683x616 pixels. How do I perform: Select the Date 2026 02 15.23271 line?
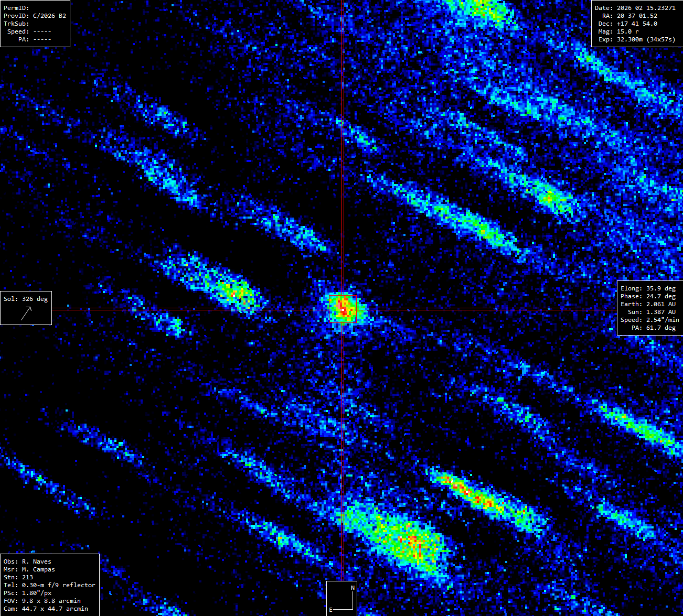[x=635, y=8]
